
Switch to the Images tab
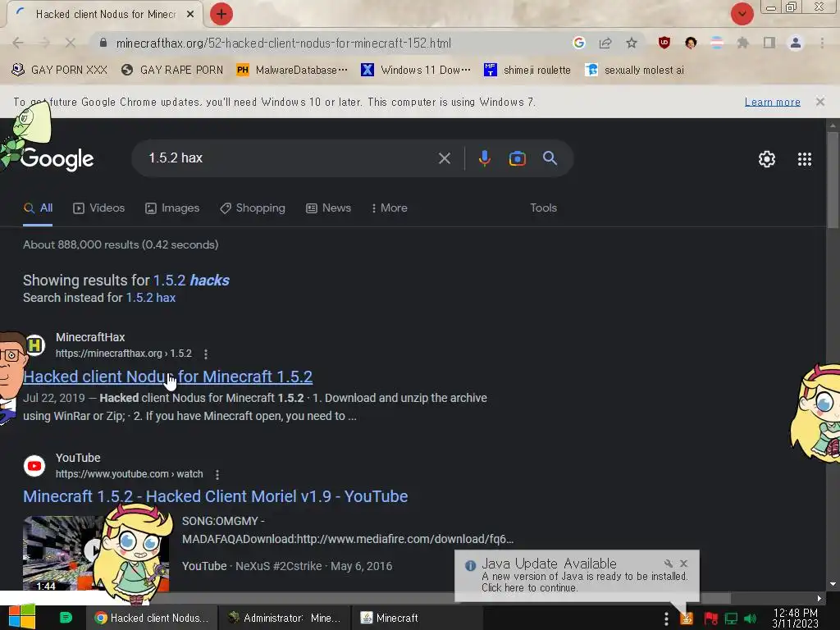pyautogui.click(x=172, y=208)
